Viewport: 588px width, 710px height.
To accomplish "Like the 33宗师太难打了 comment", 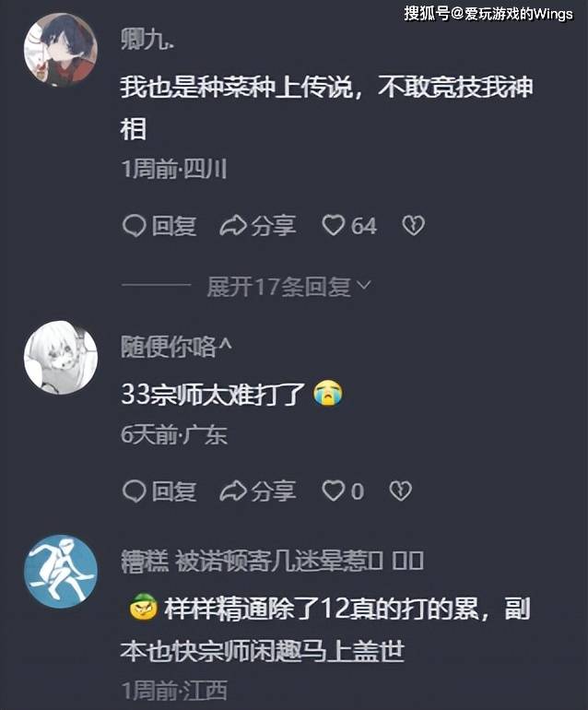I will coord(334,491).
